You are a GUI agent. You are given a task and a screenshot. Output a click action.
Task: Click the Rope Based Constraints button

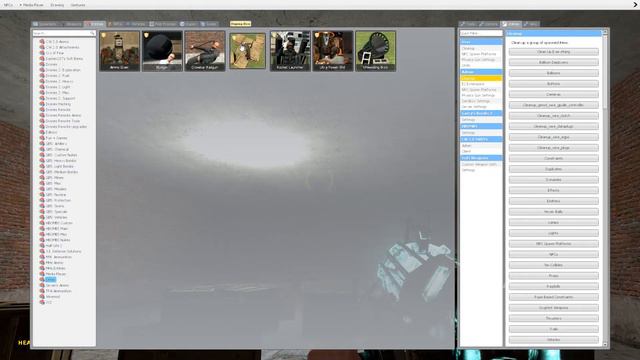pos(553,297)
